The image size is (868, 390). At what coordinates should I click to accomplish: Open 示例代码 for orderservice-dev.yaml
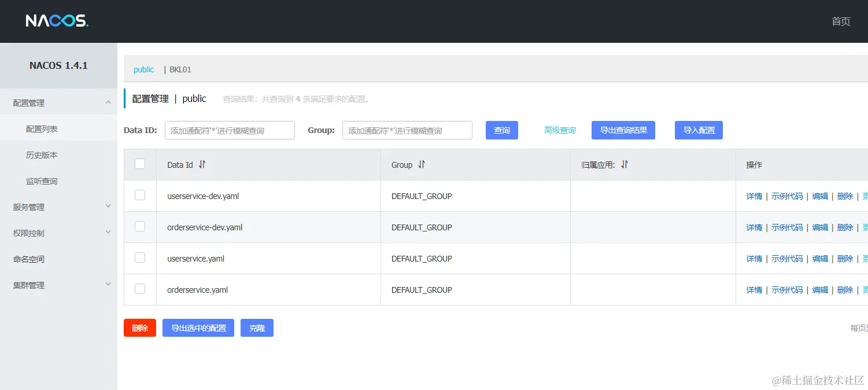pyautogui.click(x=787, y=227)
